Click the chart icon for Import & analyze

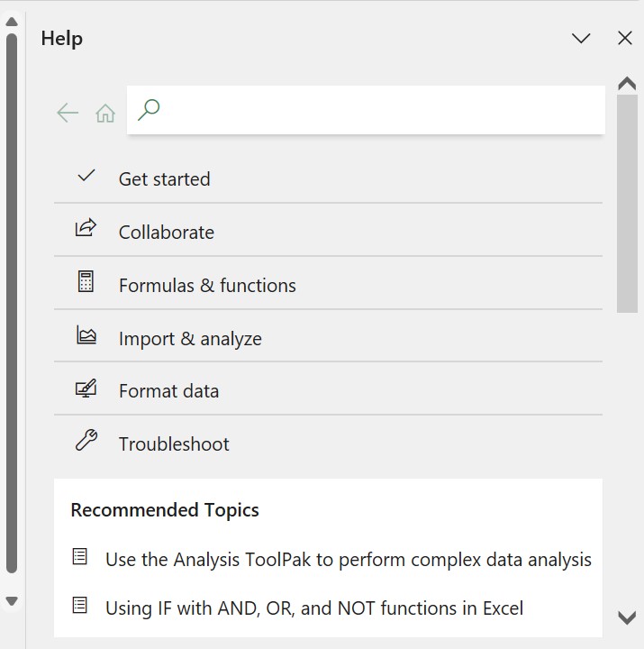coord(86,334)
